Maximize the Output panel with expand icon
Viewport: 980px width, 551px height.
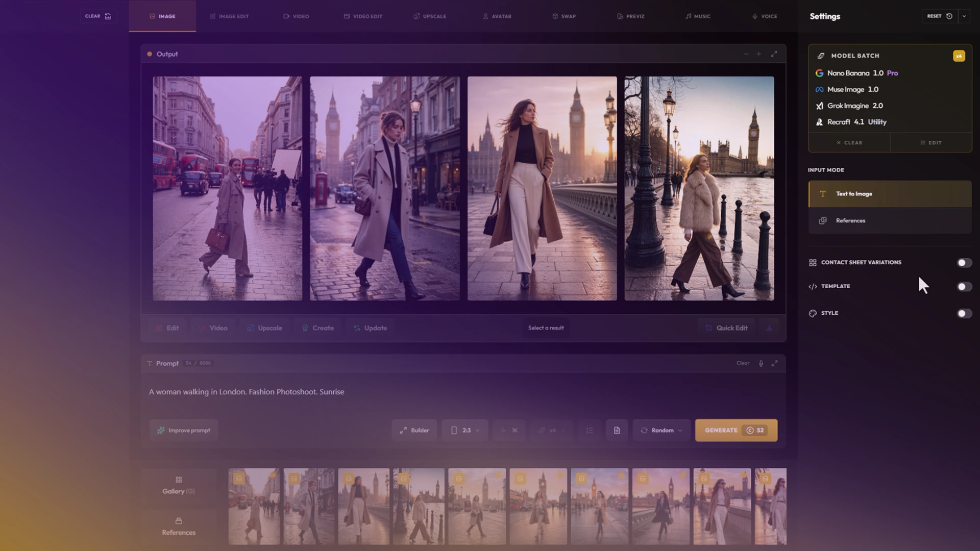click(x=774, y=54)
